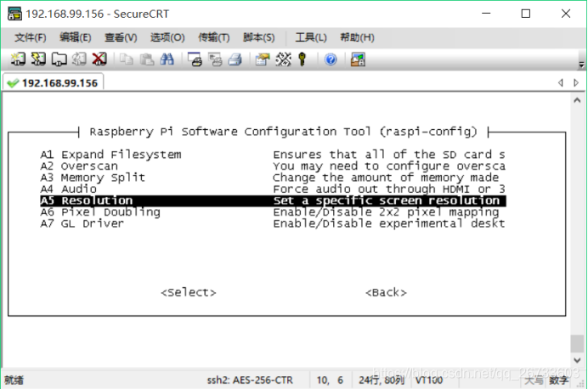Open the 工具(L) menu

(311, 37)
